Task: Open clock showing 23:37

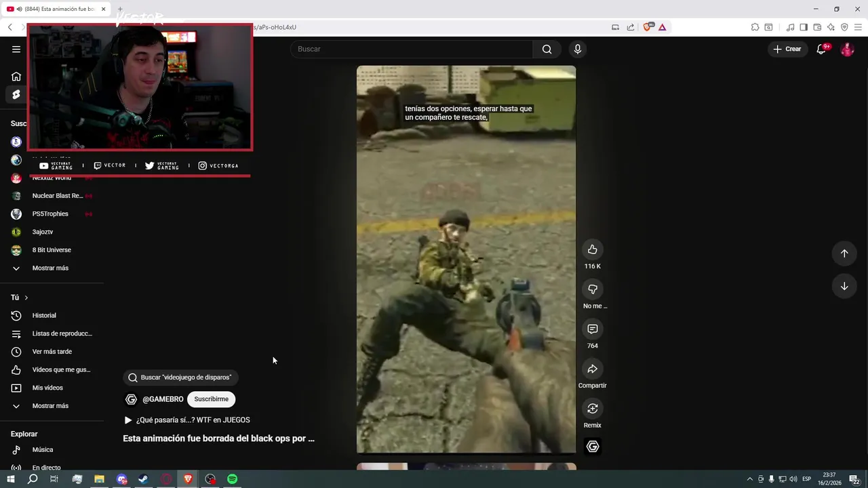Action: (829, 479)
